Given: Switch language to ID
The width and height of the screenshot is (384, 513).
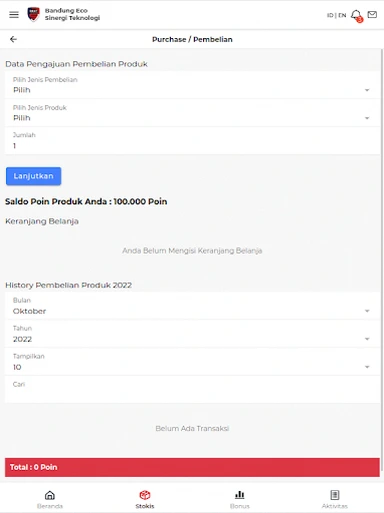Looking at the screenshot, I should click(x=330, y=15).
